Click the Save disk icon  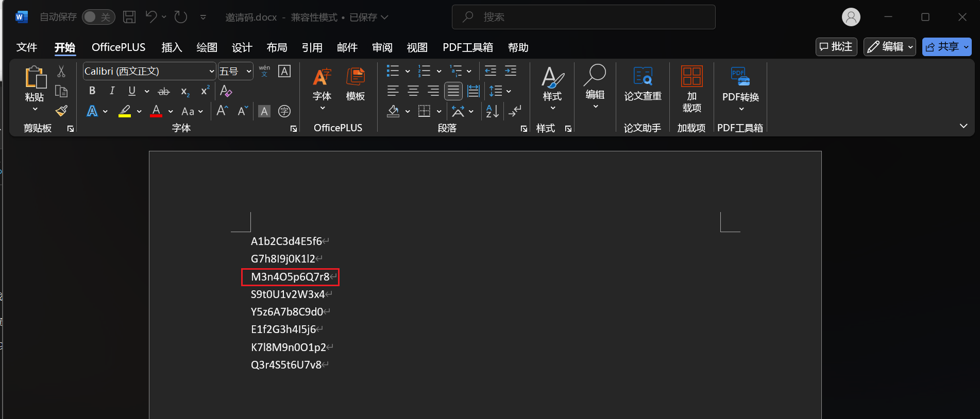[129, 17]
